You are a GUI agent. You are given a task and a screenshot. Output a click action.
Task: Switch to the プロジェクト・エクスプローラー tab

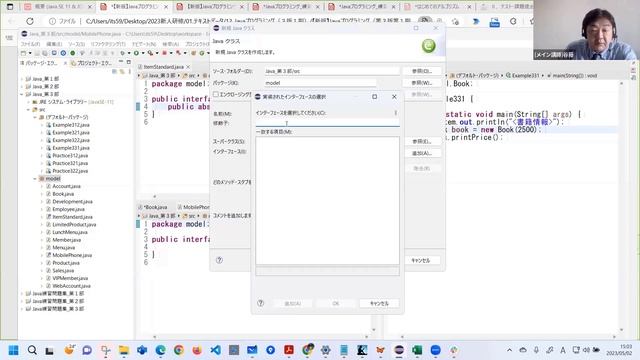click(91, 63)
